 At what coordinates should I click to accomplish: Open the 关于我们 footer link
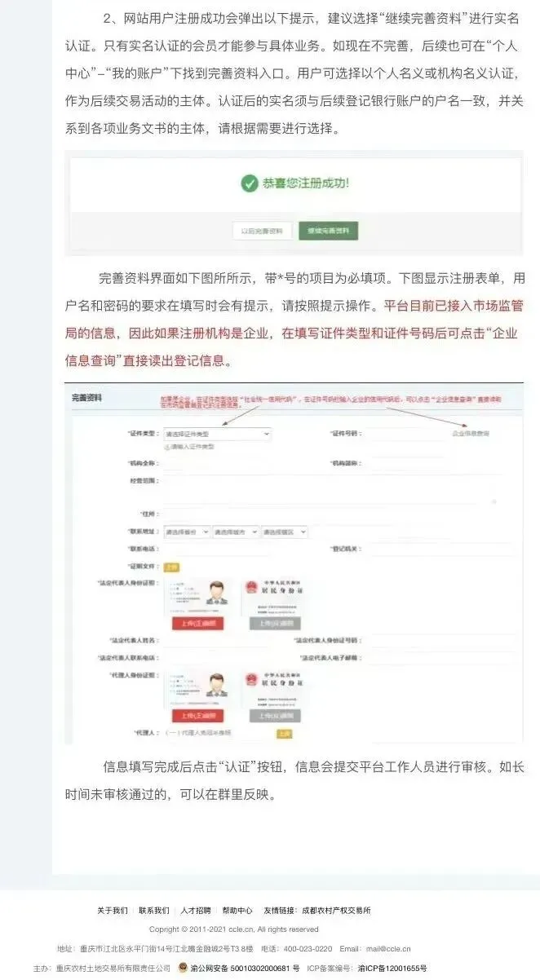113,910
